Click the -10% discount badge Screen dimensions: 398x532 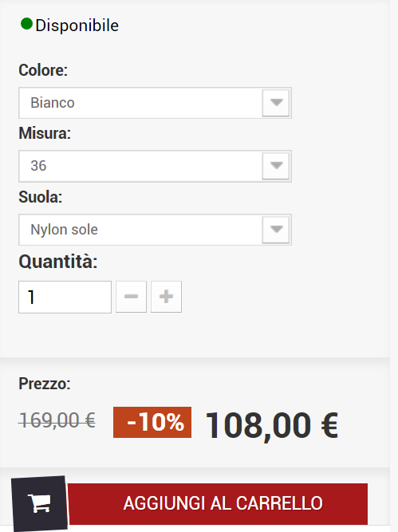point(152,422)
